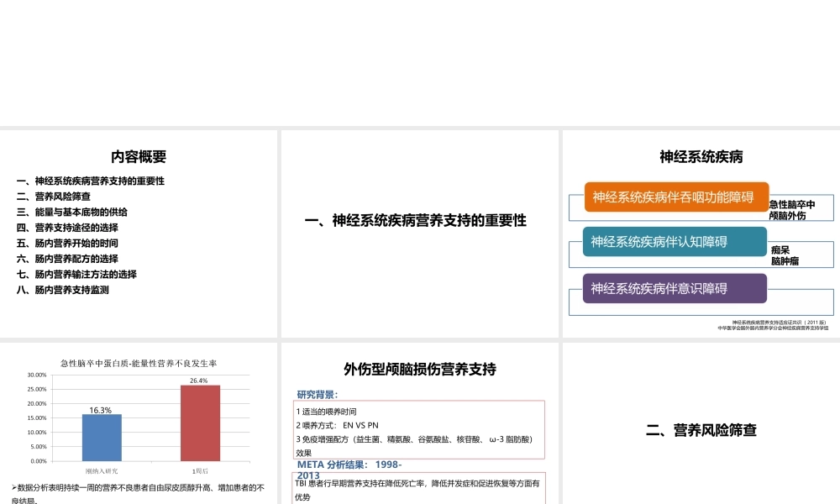Click the "外伤型颅脑损伤营养支持" title
This screenshot has width=840, height=504.
coord(418,369)
